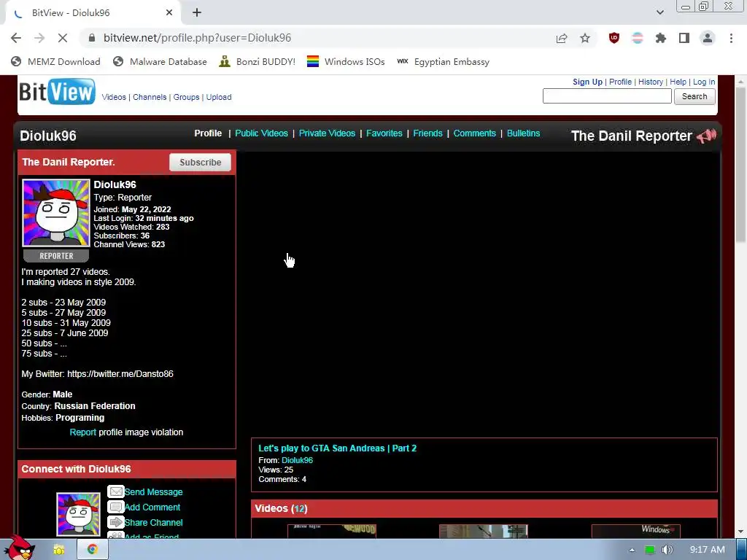747x560 pixels.
Task: Click the Share Channel link
Action: 153,522
